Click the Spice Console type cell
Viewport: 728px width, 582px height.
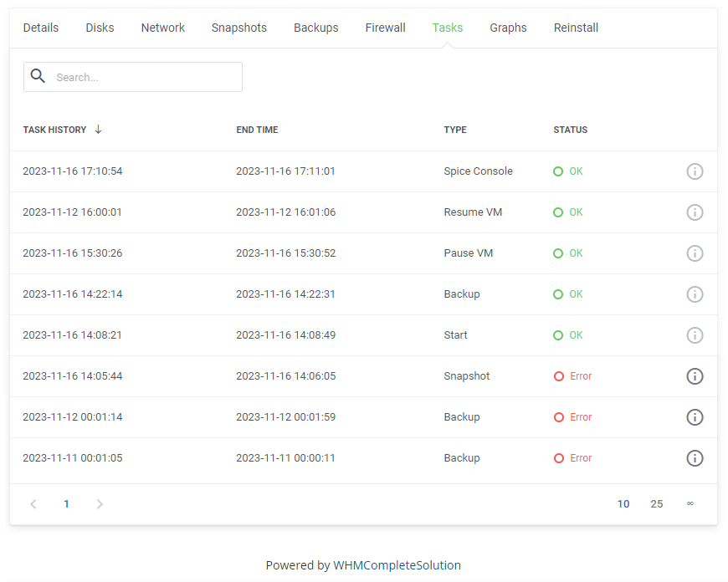(x=478, y=171)
